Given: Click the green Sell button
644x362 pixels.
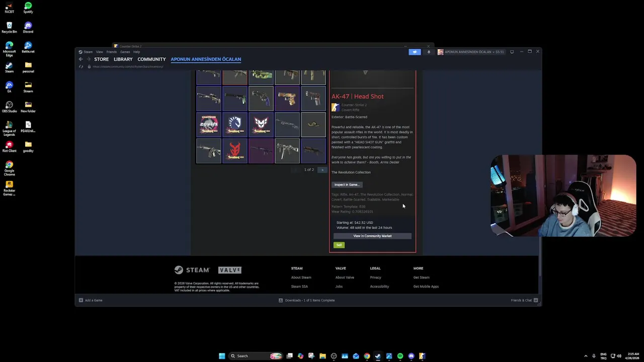Looking at the screenshot, I should point(339,245).
